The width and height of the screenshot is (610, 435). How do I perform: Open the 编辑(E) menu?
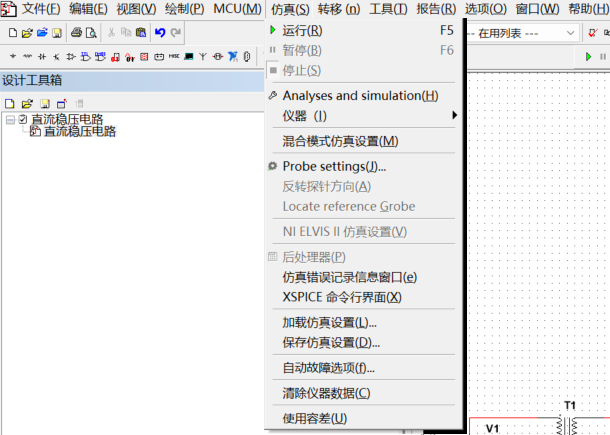pos(88,9)
